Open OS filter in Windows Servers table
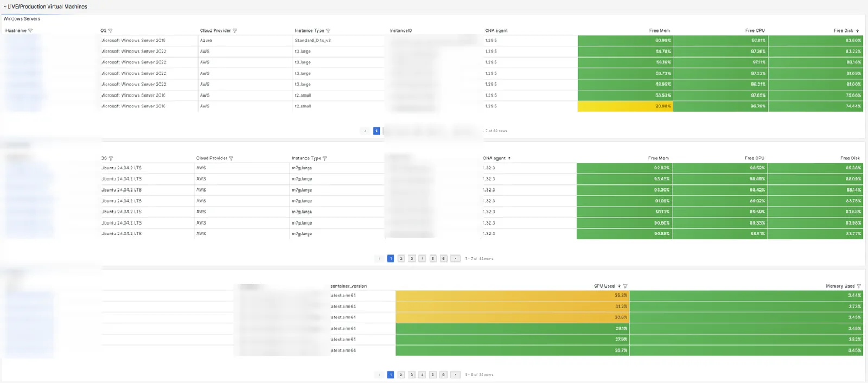This screenshot has width=868, height=383. click(110, 31)
